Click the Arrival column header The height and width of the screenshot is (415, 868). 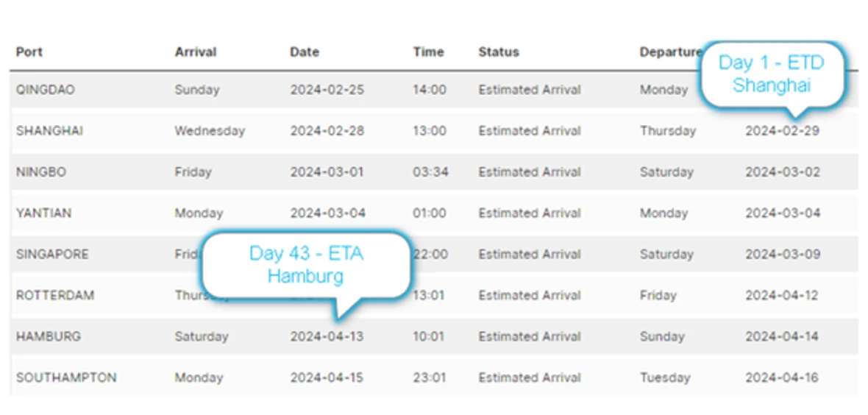(x=194, y=52)
